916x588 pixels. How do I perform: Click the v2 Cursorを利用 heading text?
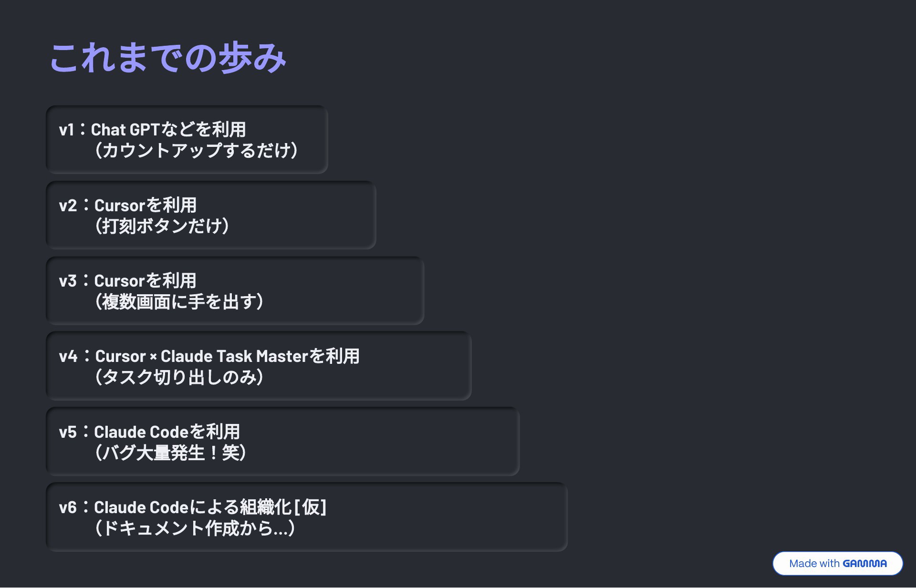pos(128,205)
